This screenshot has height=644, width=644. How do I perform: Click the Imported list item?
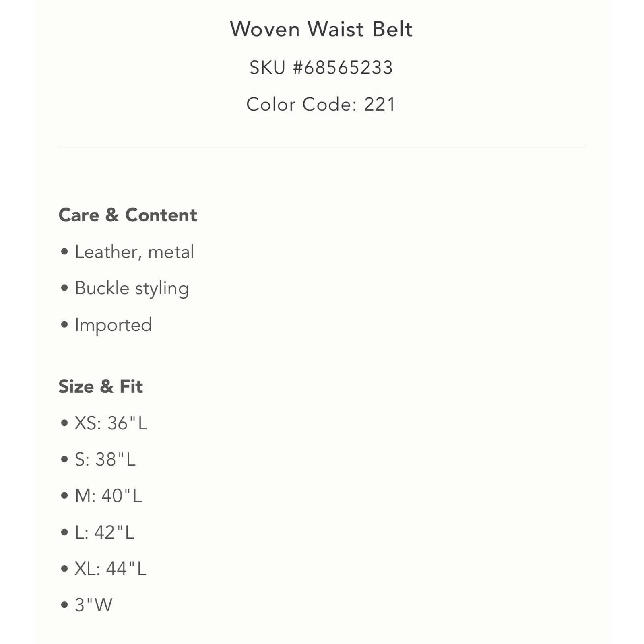(114, 325)
